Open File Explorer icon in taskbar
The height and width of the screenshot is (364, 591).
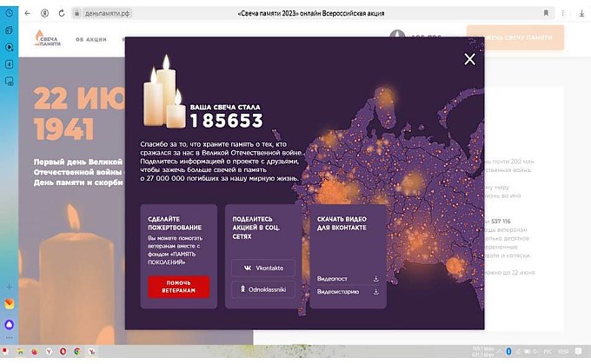click(20, 351)
